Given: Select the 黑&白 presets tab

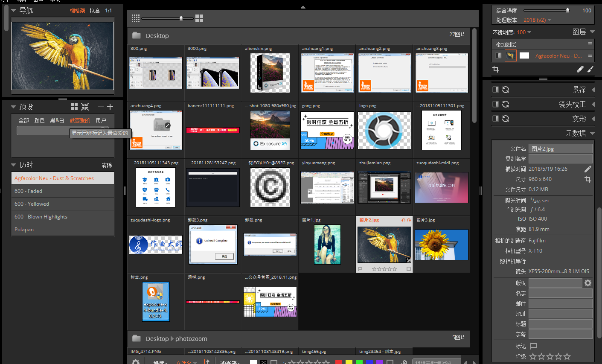Looking at the screenshot, I should (x=57, y=120).
